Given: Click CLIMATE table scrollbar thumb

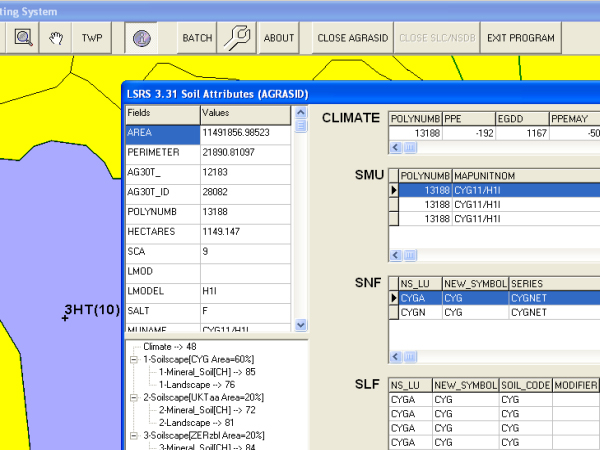Looking at the screenshot, I should pos(410,147).
